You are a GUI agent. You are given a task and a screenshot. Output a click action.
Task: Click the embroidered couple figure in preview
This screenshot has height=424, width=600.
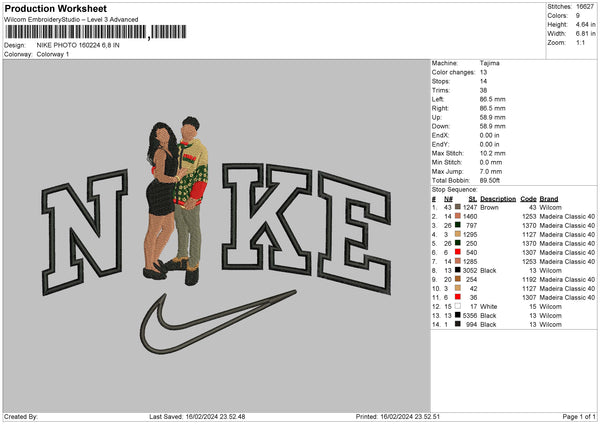[x=176, y=201]
